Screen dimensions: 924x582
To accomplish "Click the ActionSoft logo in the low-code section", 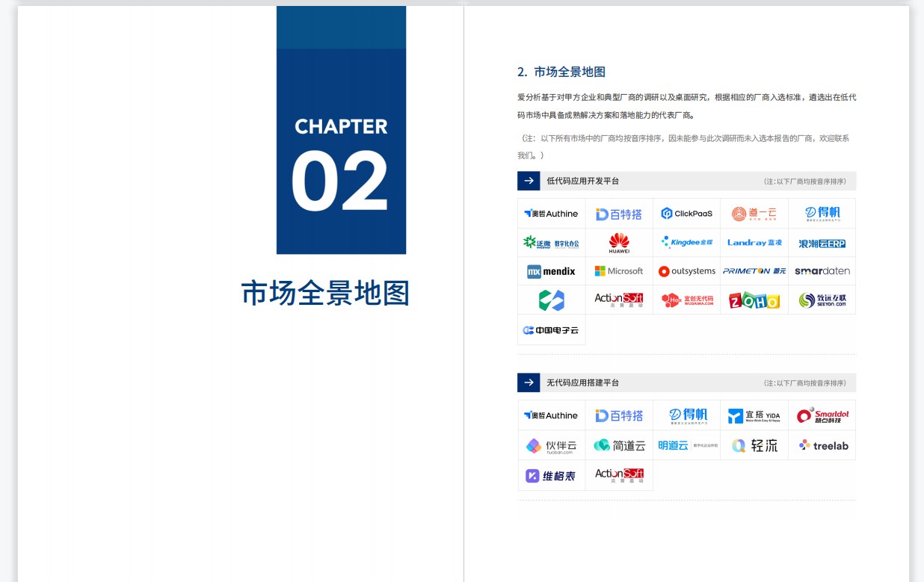I will pyautogui.click(x=619, y=300).
